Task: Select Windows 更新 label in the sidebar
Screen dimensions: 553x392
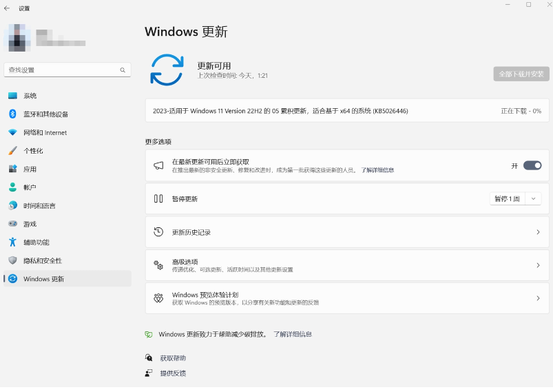Action: tap(44, 279)
